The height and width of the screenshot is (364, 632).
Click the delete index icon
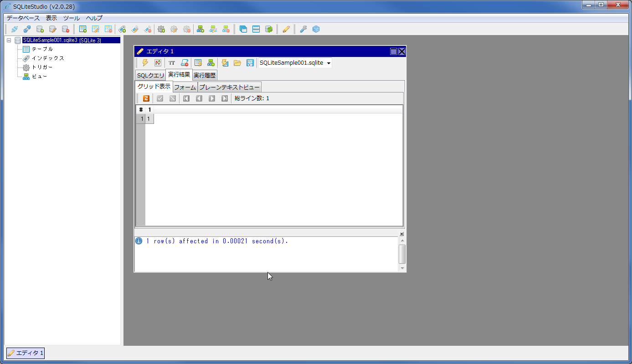point(147,29)
